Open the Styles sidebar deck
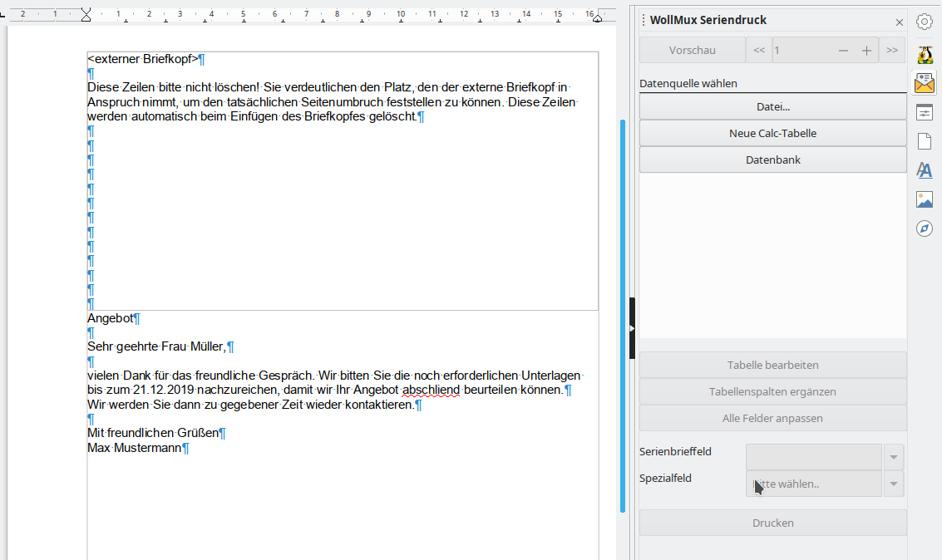Image resolution: width=942 pixels, height=560 pixels. coord(924,170)
